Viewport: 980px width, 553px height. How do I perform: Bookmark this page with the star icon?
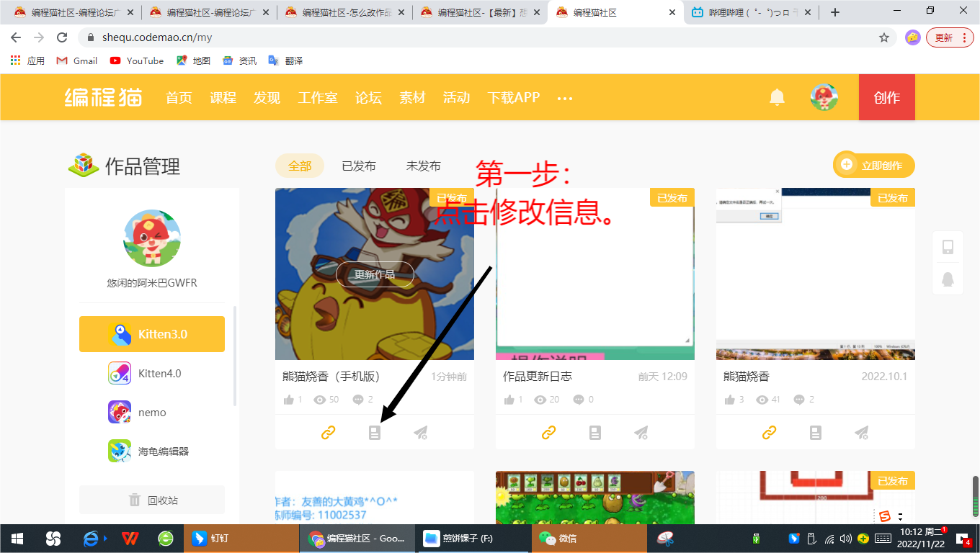[884, 37]
